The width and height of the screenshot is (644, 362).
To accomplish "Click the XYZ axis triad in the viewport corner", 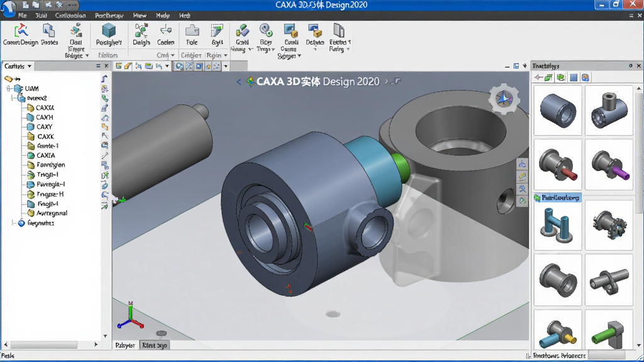I will (130, 315).
